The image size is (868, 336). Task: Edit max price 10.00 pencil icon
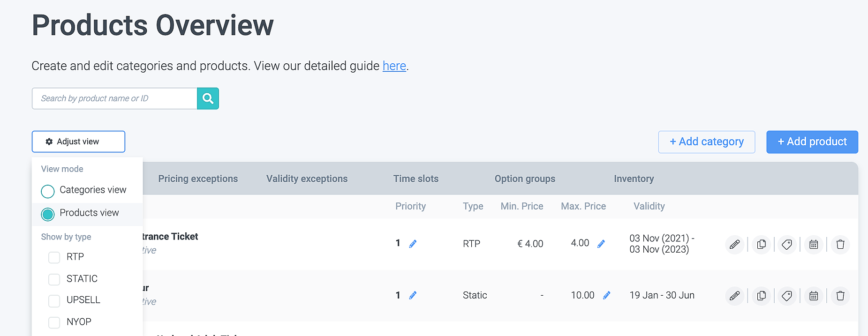click(606, 295)
